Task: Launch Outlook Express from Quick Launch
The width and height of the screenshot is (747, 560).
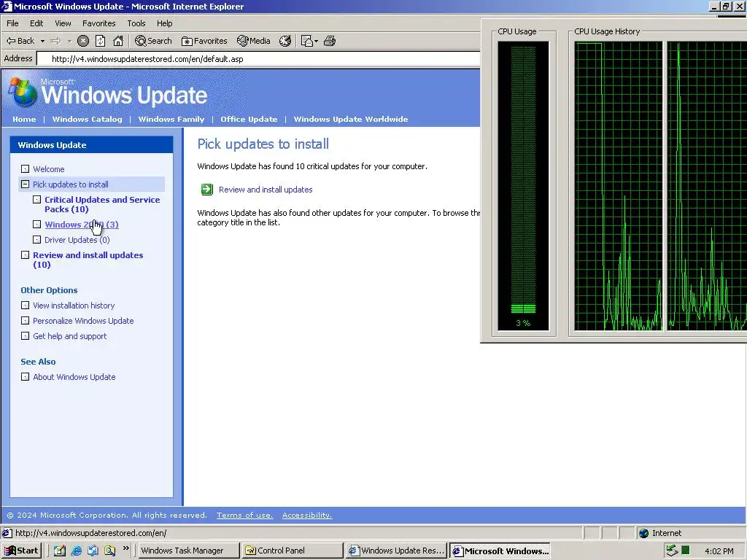Action: [x=93, y=551]
